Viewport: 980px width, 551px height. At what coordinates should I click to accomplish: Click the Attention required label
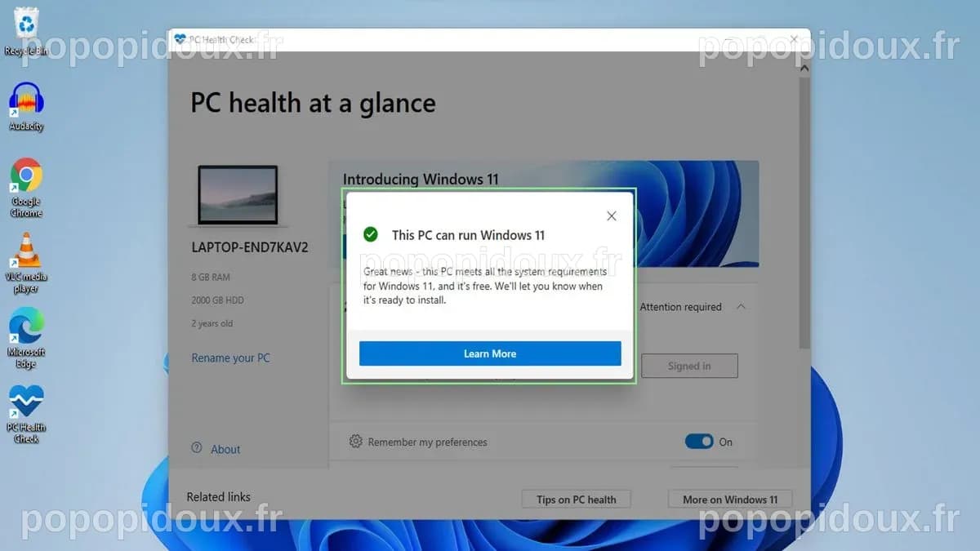pos(680,307)
